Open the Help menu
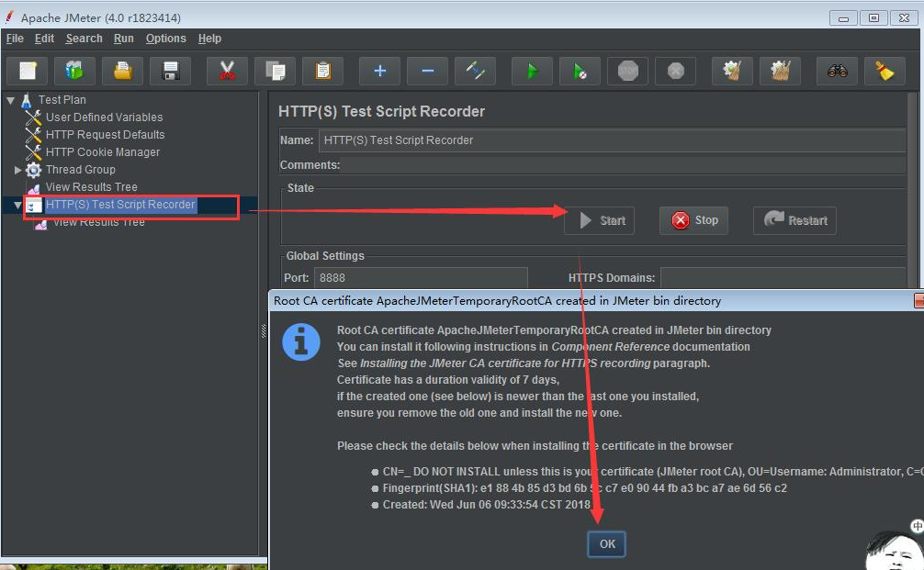Image resolution: width=924 pixels, height=570 pixels. [x=209, y=39]
